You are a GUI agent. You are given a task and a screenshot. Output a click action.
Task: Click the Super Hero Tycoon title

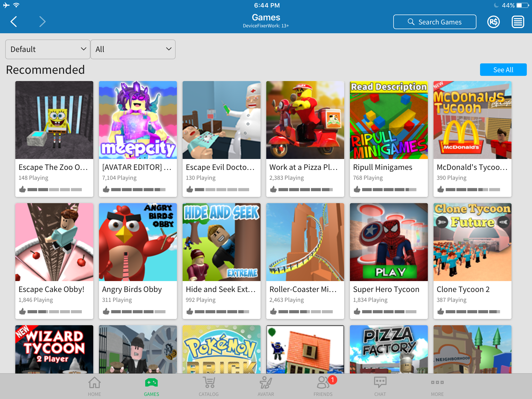[386, 289]
